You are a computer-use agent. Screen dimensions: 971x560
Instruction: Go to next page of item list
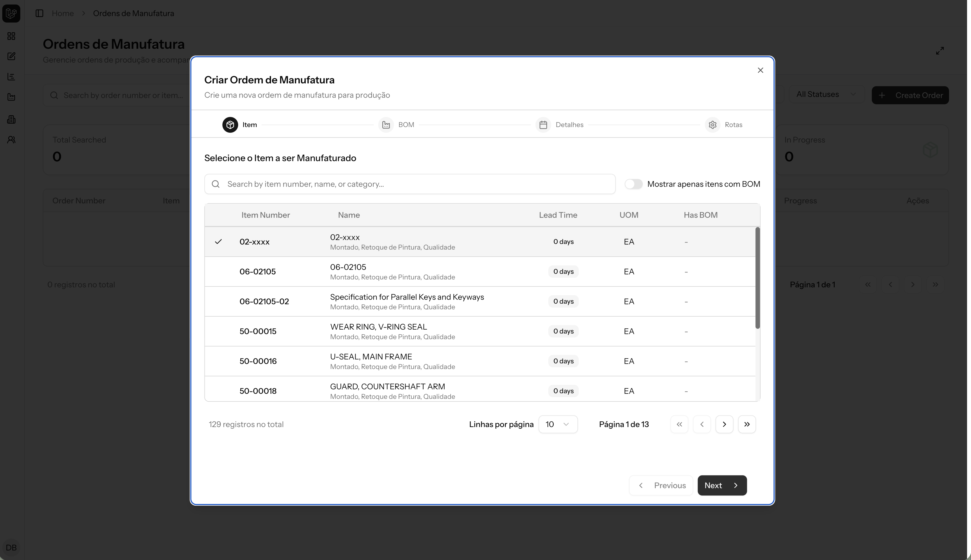point(724,424)
